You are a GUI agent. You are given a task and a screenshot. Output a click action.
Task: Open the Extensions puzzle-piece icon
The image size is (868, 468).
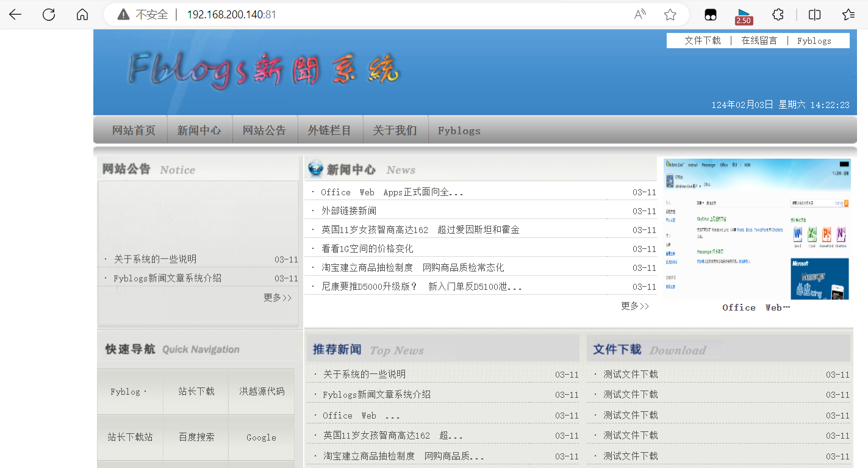(x=778, y=14)
